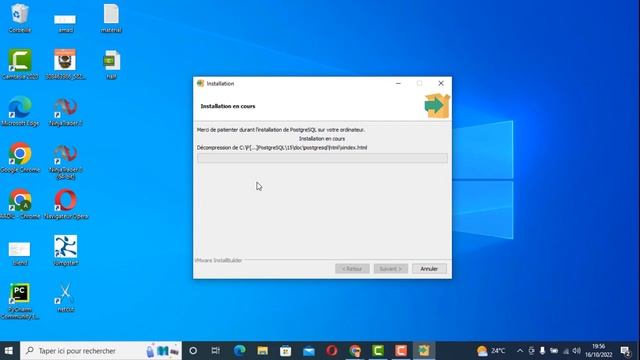Screen dimensions: 640x360
Task: Open Microsoft Store from the taskbar
Action: click(285, 351)
